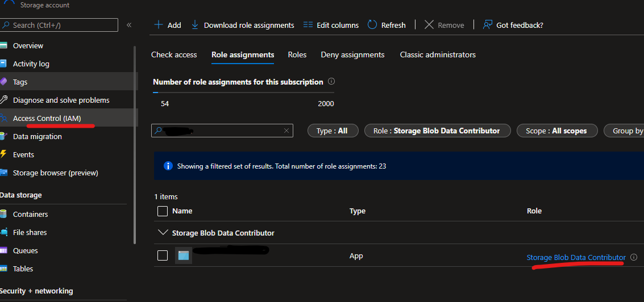Collapse Storage Blob Data Contributor group
The height and width of the screenshot is (302, 644).
click(163, 233)
